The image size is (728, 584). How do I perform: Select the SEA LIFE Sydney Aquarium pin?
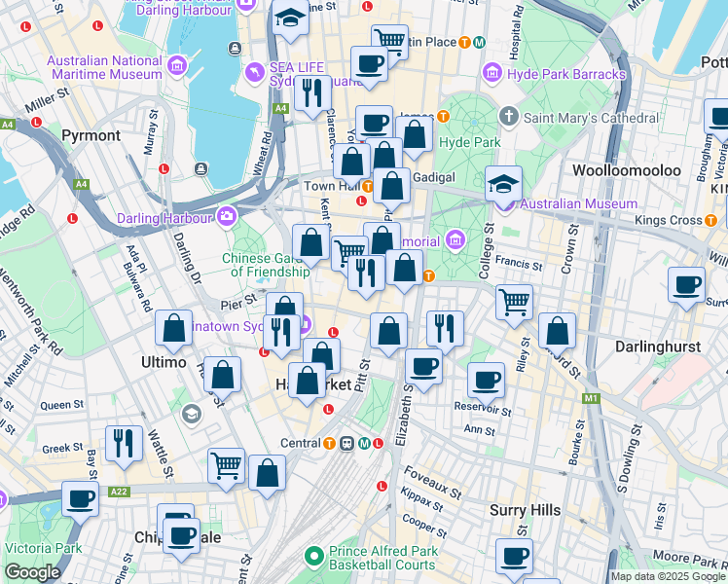click(x=254, y=73)
